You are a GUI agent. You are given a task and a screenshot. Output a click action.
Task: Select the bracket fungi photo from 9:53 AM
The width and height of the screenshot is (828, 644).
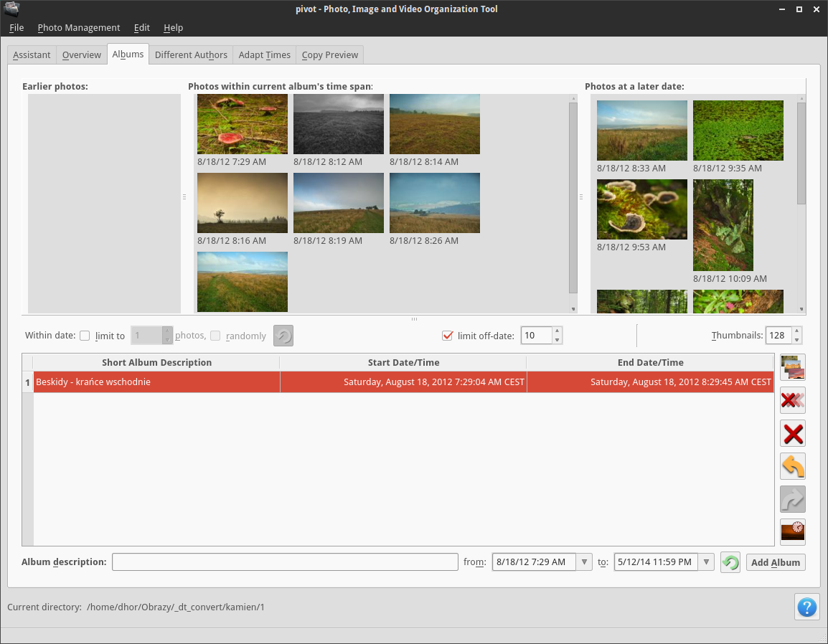pos(642,209)
